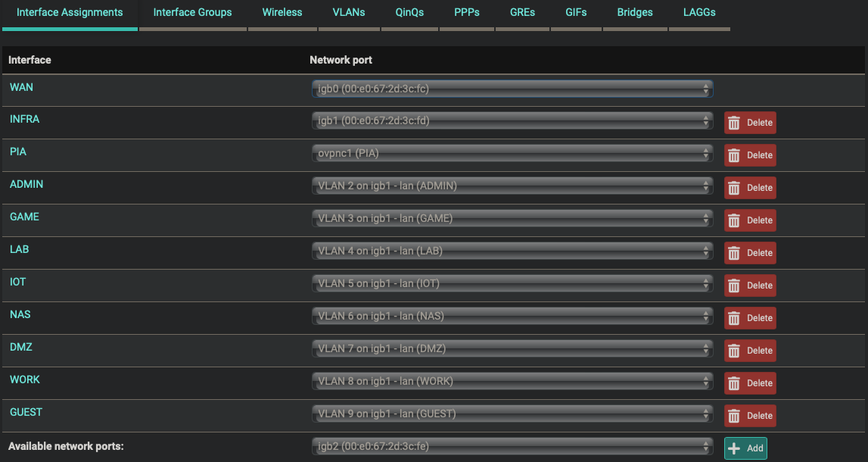Screen dimensions: 868x462
Task: Click the trash icon for the GAME interface
Action: point(733,220)
